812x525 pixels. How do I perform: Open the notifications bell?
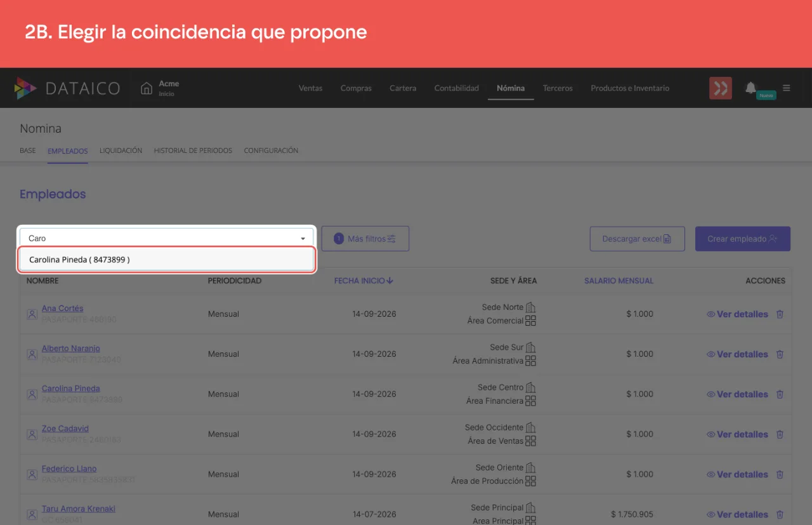pyautogui.click(x=750, y=88)
